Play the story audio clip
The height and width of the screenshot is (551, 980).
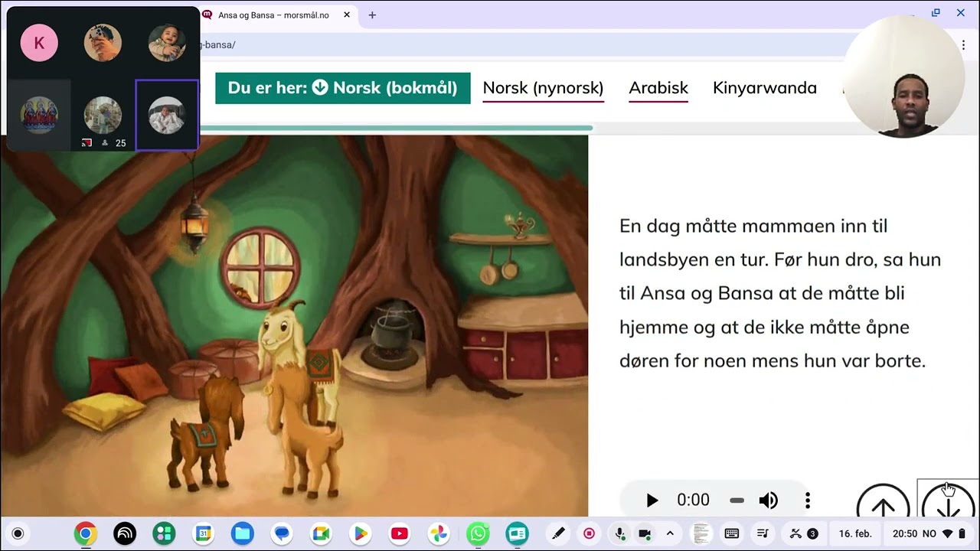click(x=652, y=500)
